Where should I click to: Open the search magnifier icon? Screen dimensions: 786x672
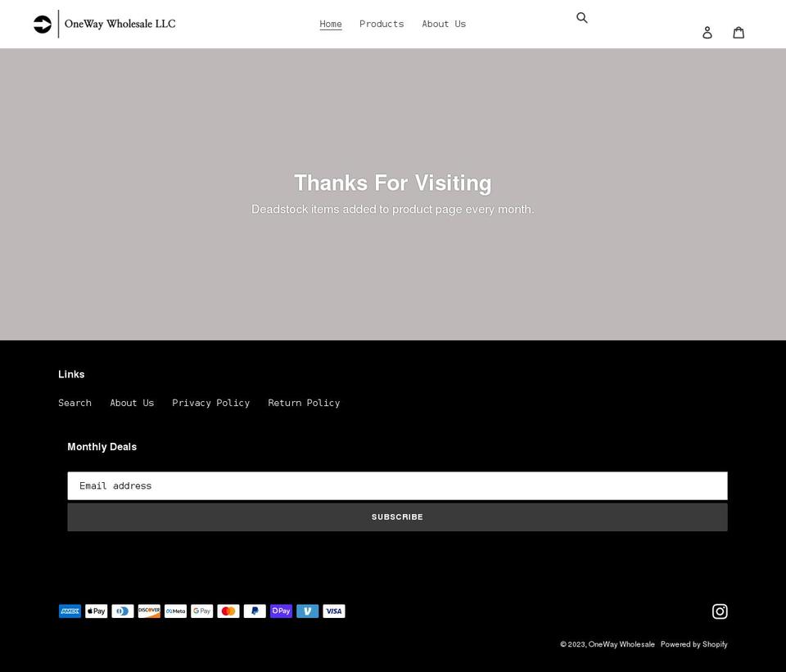tap(582, 17)
